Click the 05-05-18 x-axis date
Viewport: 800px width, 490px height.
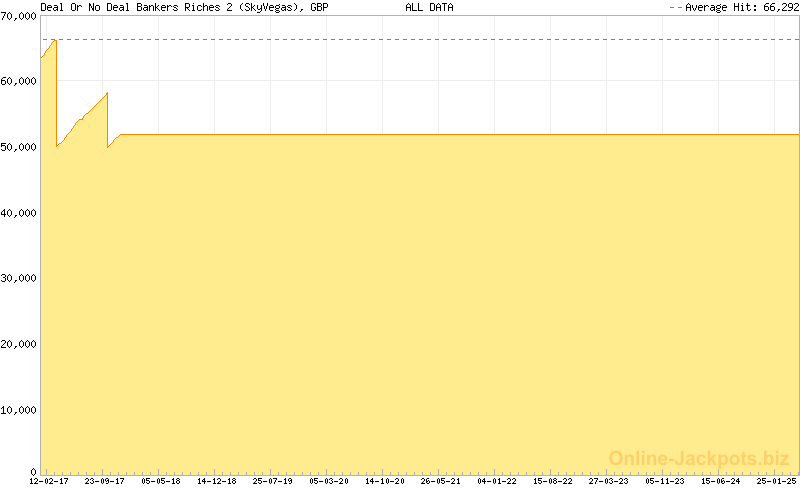click(161, 481)
